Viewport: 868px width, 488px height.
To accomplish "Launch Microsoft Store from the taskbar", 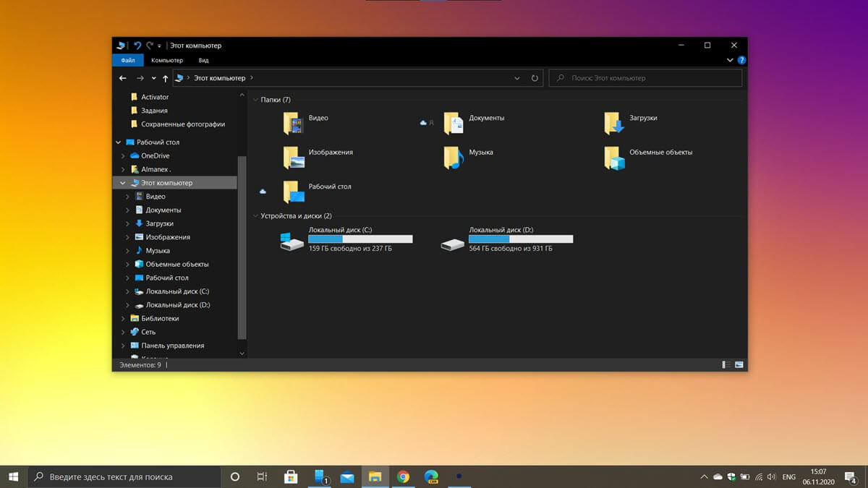I will (x=291, y=477).
